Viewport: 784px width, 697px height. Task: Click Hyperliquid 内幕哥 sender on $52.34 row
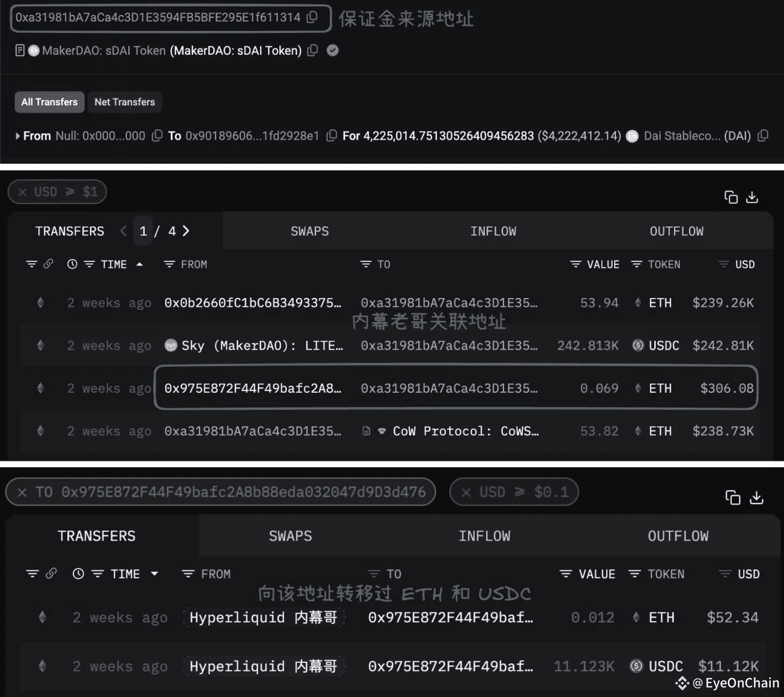263,617
